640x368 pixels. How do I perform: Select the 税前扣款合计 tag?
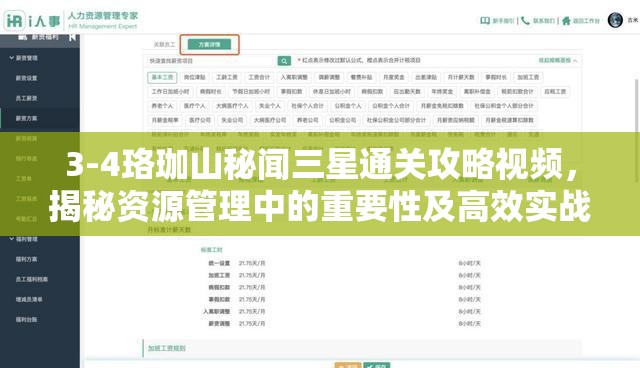click(518, 91)
